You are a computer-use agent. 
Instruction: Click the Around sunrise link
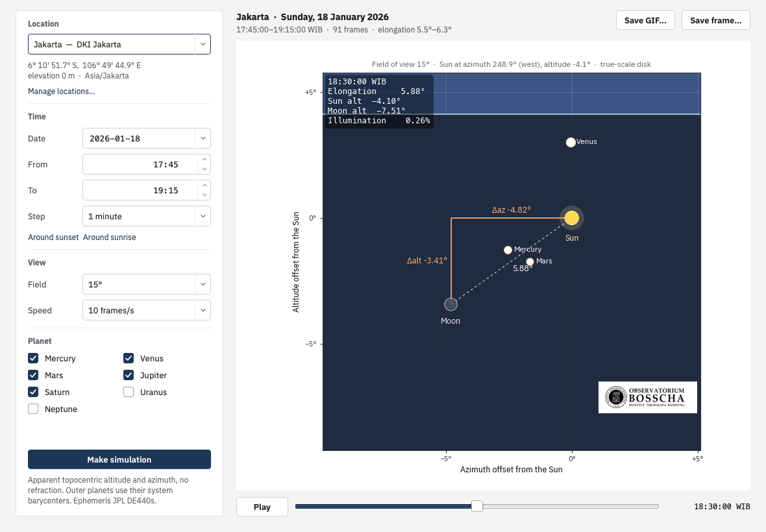tap(110, 237)
